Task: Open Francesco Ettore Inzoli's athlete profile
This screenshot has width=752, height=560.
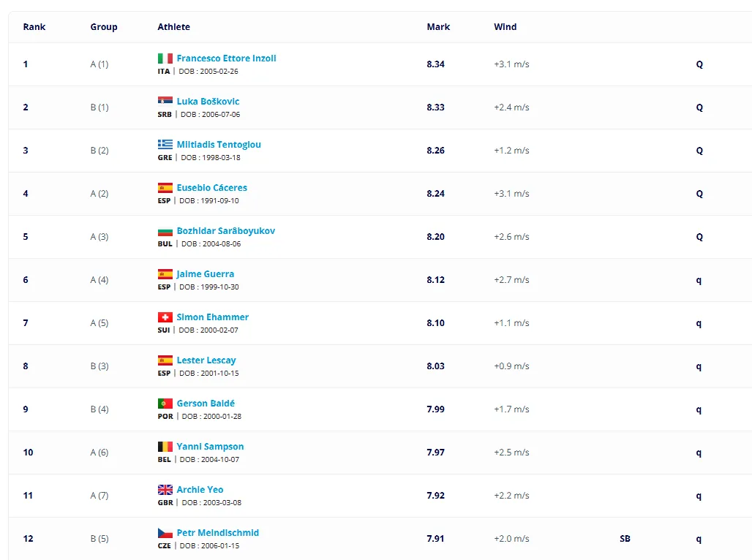Action: tap(226, 58)
